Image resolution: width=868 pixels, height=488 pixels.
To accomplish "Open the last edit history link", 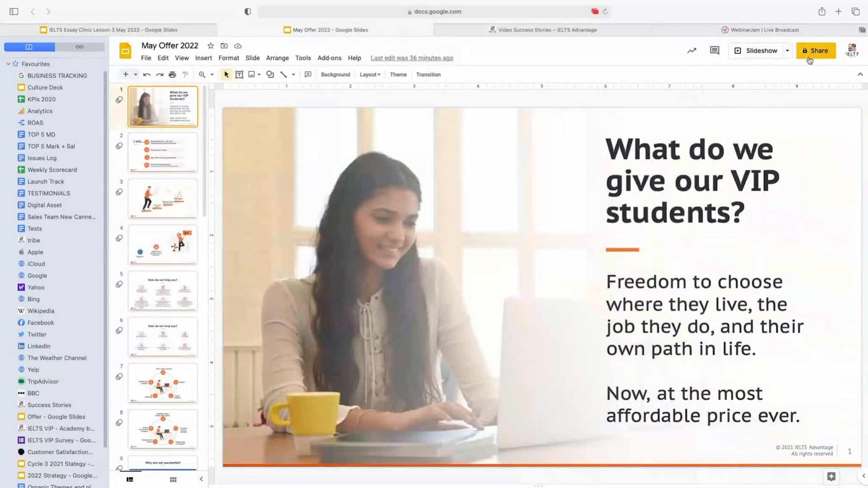I will (x=412, y=58).
